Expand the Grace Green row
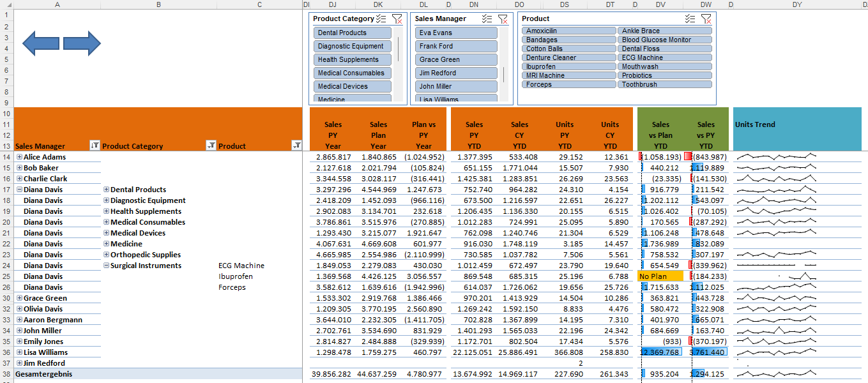Viewport: 868px width, 383px height. point(19,298)
